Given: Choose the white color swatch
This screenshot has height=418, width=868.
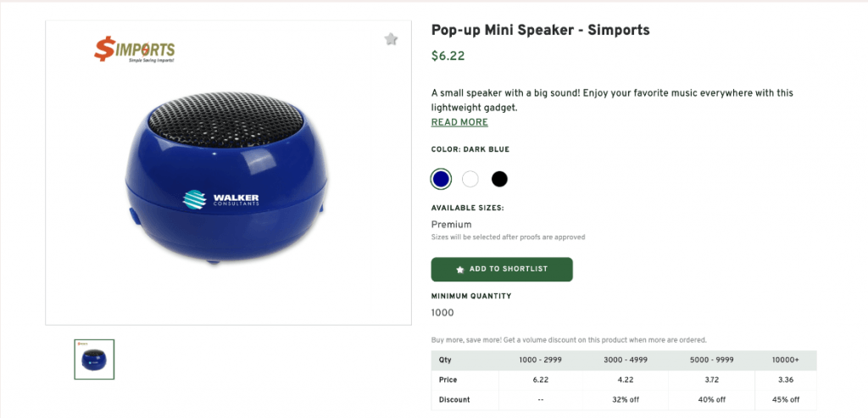Looking at the screenshot, I should tap(470, 179).
